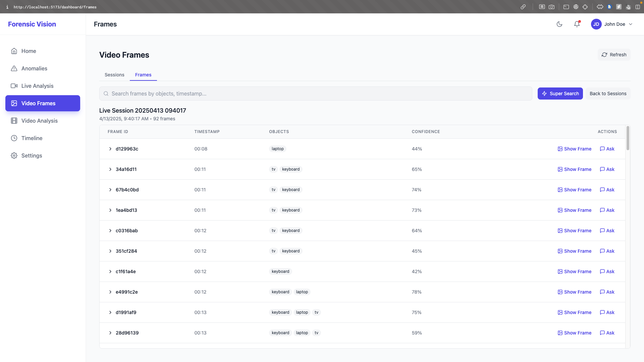
Task: Click the Back to Sessions button
Action: tap(608, 94)
